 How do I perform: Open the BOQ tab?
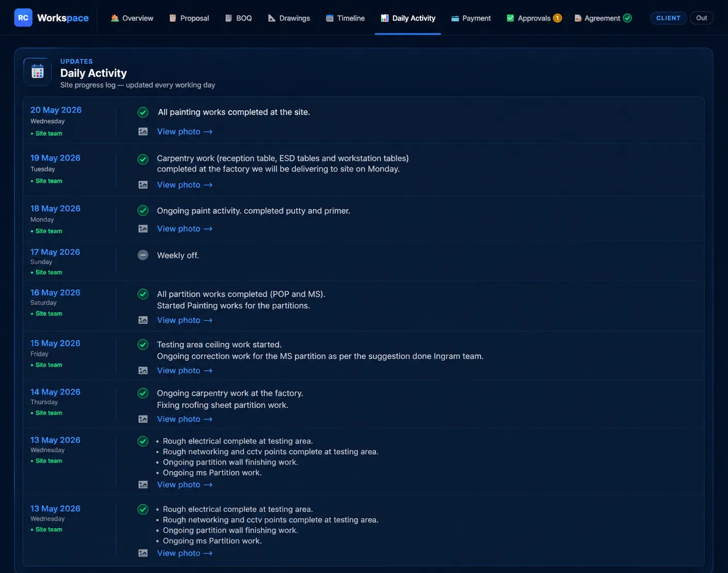(x=239, y=18)
